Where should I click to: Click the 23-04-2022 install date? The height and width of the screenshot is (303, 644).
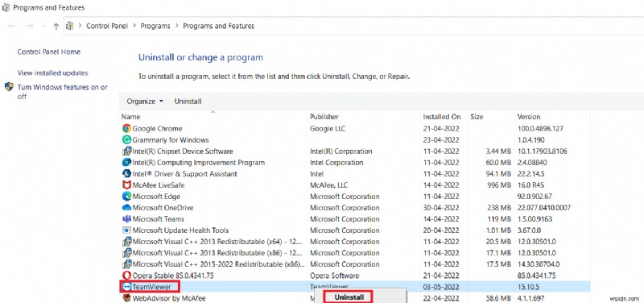(x=441, y=139)
